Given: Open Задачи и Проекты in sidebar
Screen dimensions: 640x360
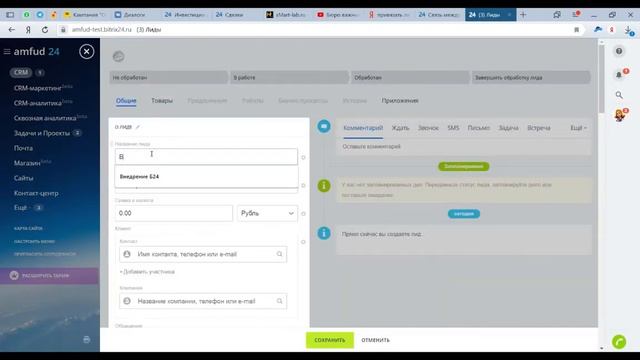Looking at the screenshot, I should tap(42, 133).
